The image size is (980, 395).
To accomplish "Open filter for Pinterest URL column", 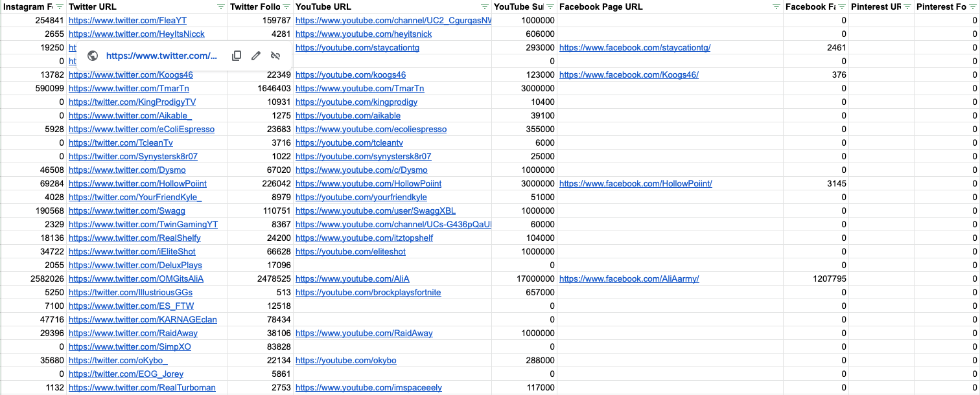I will coord(907,6).
